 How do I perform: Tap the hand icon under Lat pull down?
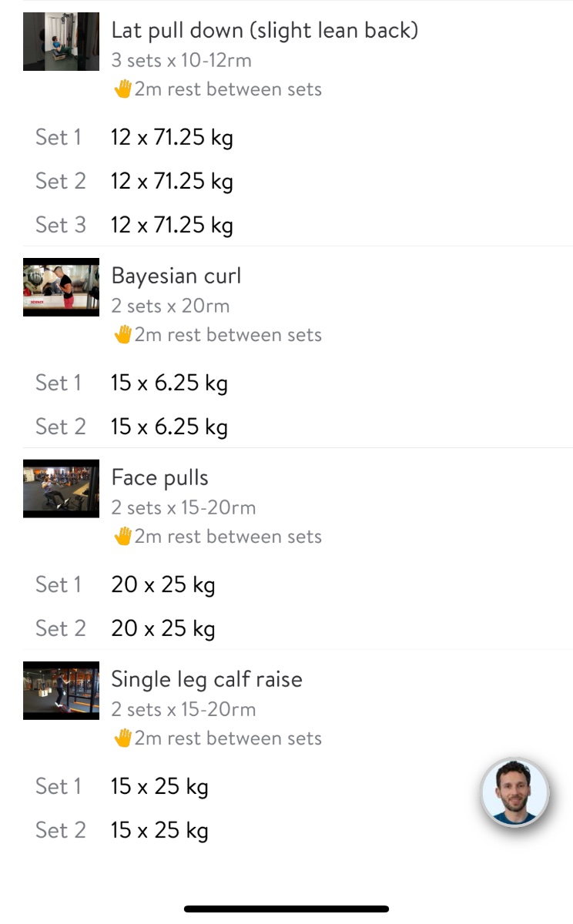pos(122,89)
